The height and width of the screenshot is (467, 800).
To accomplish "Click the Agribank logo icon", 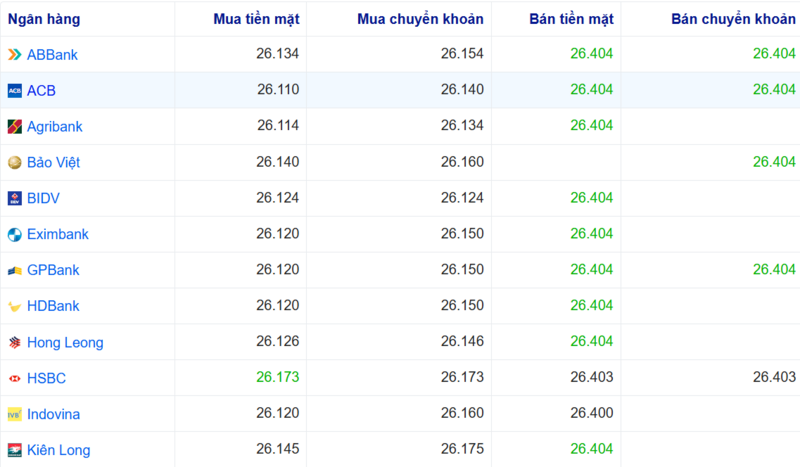I will (x=14, y=126).
